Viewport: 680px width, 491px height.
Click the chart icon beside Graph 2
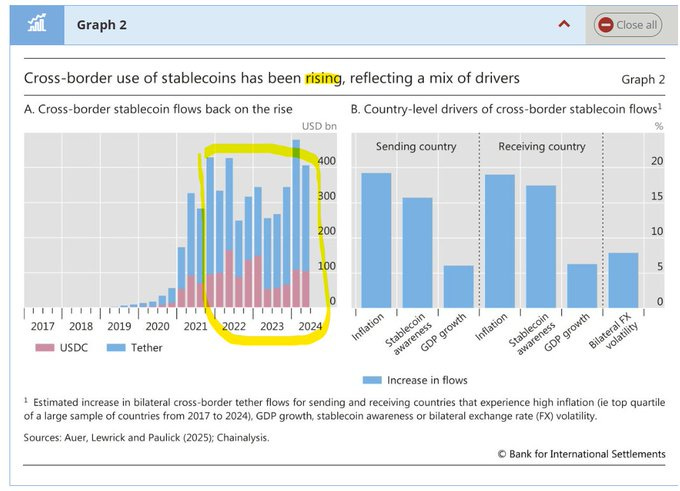(x=37, y=24)
